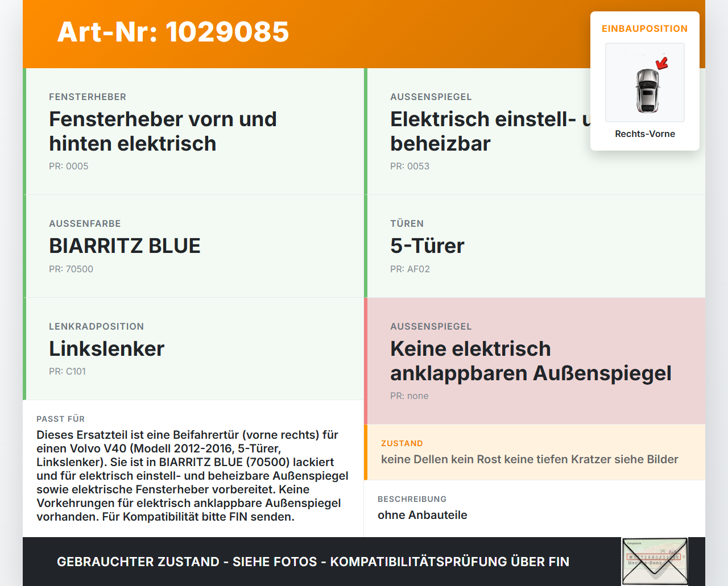This screenshot has height=586, width=728.
Task: Click the ZUSTAND label
Action: [x=402, y=443]
